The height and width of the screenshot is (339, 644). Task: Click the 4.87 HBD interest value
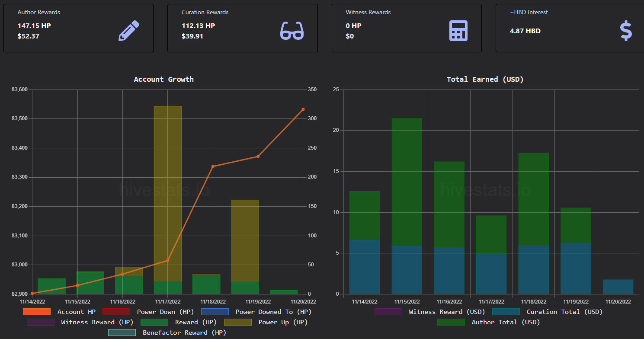[525, 31]
